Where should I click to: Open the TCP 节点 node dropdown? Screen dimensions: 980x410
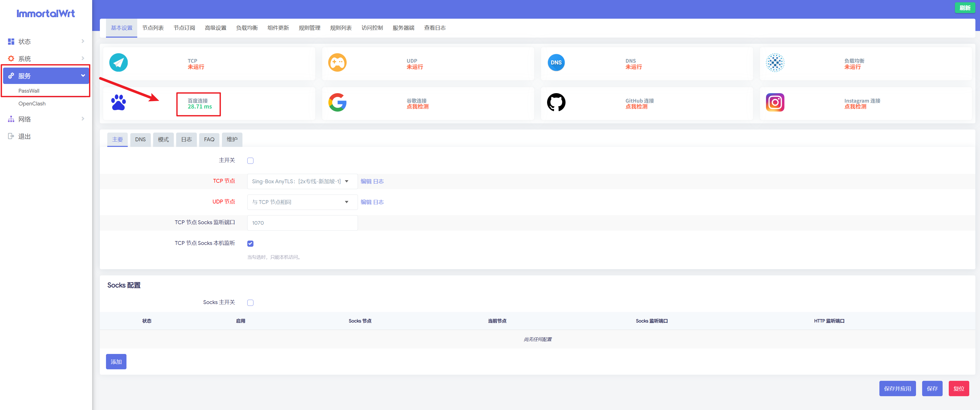(302, 181)
